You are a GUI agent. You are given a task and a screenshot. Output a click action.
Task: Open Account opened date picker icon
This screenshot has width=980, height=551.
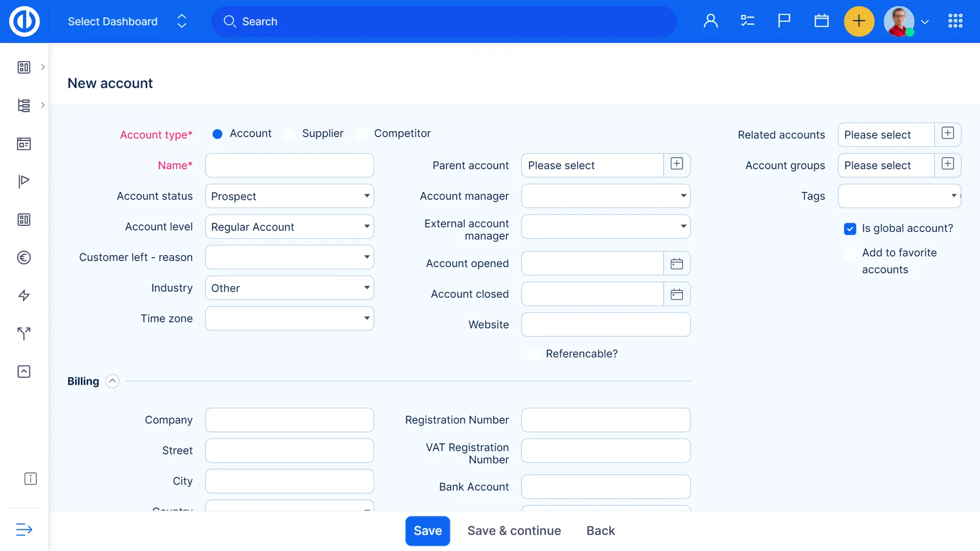click(x=677, y=264)
